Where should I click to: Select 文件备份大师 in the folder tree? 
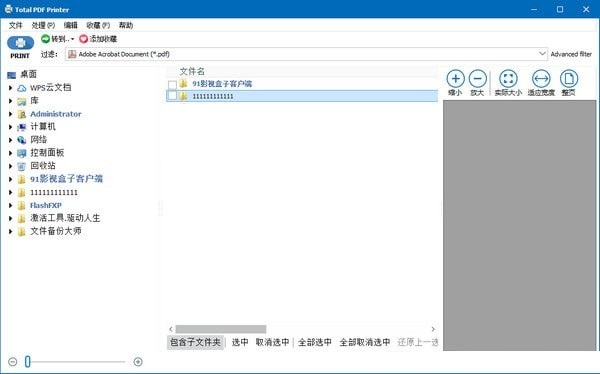pos(56,231)
